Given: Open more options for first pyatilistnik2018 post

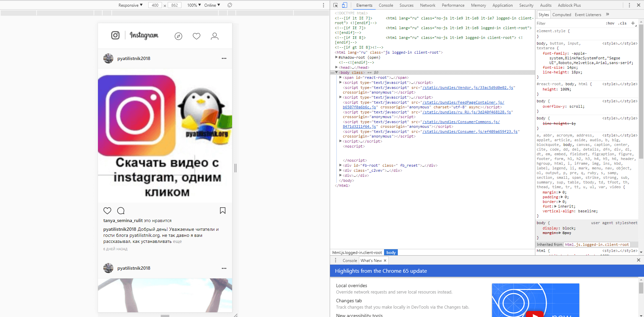Looking at the screenshot, I should [x=224, y=58].
